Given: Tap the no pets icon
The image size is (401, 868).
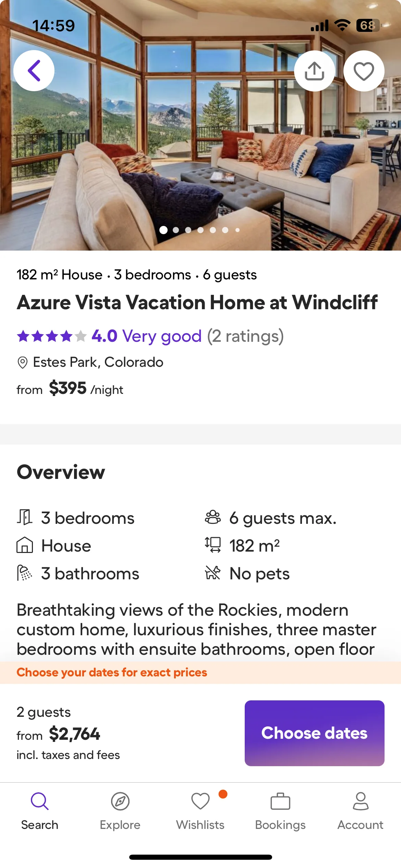Looking at the screenshot, I should 213,573.
